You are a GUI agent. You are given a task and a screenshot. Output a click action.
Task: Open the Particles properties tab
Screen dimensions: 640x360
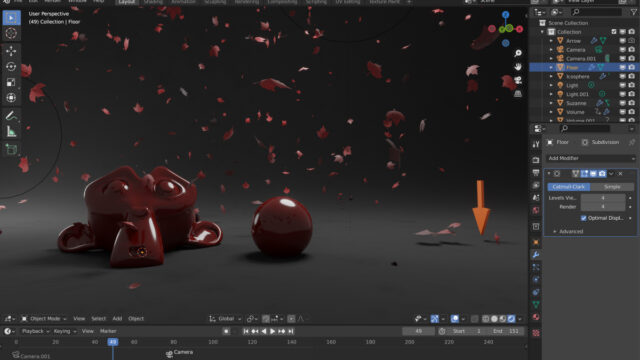click(536, 267)
